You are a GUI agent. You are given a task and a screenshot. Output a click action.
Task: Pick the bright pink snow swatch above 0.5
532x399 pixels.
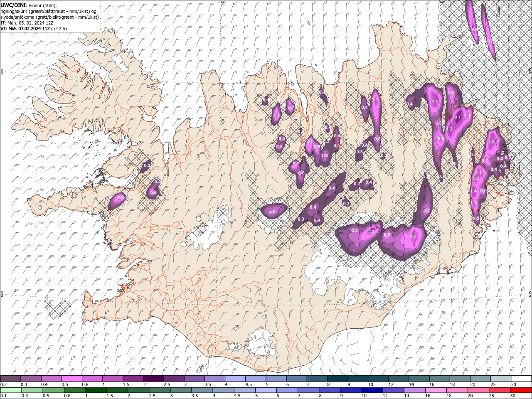(x=71, y=379)
